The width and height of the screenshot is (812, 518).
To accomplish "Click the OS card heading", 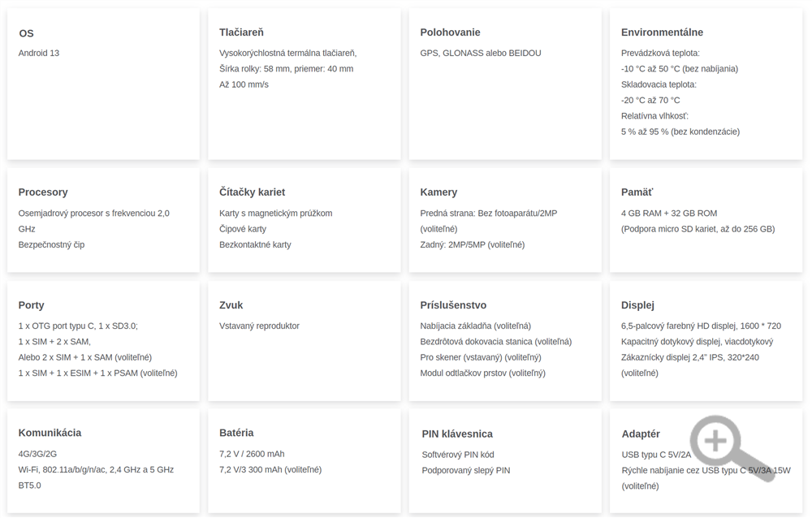I will coord(27,33).
